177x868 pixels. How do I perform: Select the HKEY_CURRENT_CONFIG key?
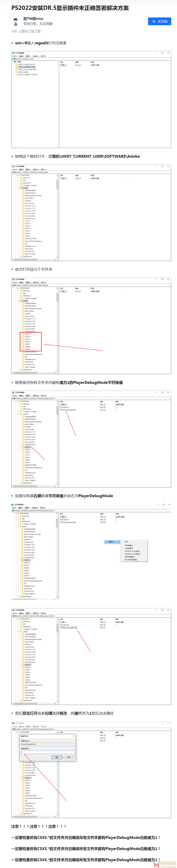tap(28, 74)
